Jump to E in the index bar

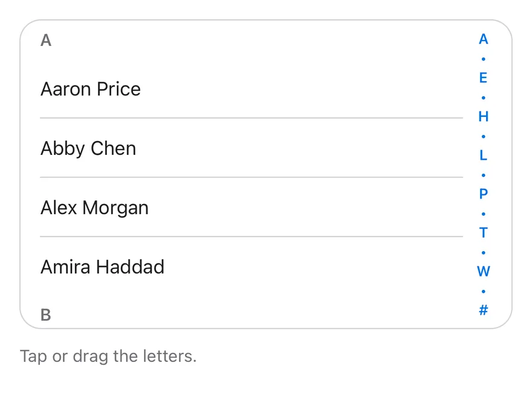[x=484, y=78]
